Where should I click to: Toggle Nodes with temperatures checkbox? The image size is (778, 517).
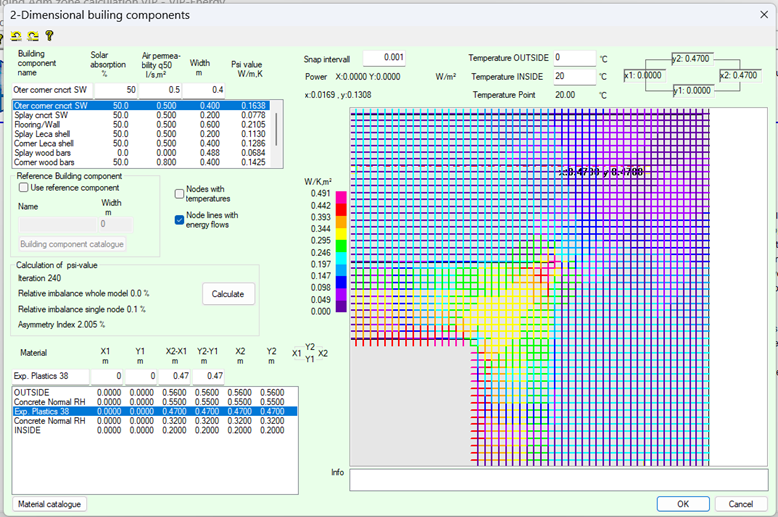point(180,194)
